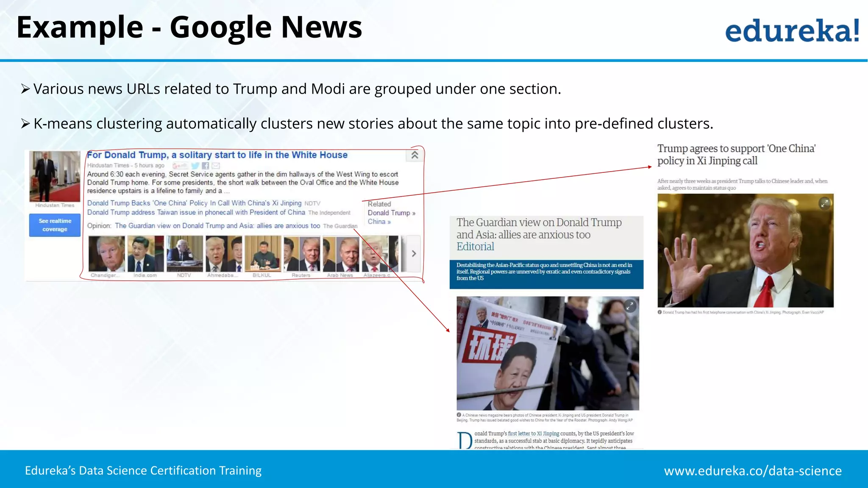The width and height of the screenshot is (868, 488).
Task: Share story on Twitter icon
Action: coord(195,166)
